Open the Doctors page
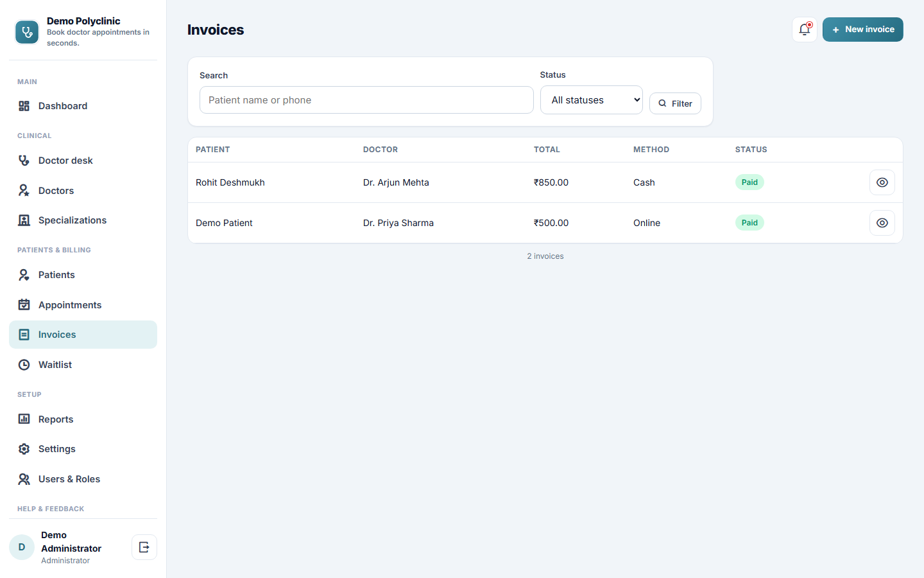The width and height of the screenshot is (924, 578). coord(83,191)
